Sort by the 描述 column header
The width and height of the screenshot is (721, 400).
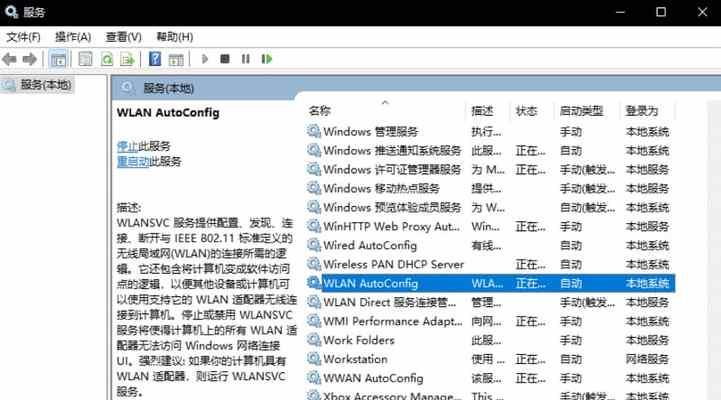[x=482, y=111]
